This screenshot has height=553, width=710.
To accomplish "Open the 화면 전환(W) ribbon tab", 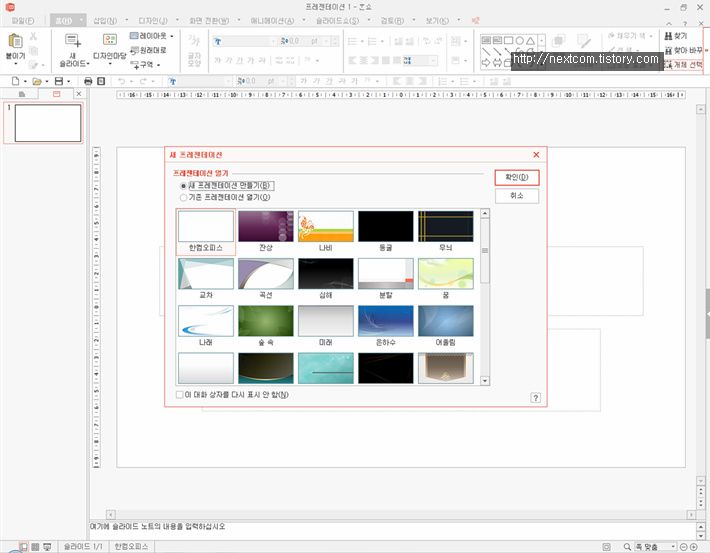I will 209,21.
